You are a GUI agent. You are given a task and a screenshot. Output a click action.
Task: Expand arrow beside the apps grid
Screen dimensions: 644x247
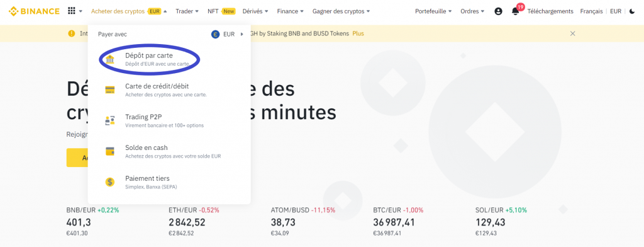pos(80,11)
